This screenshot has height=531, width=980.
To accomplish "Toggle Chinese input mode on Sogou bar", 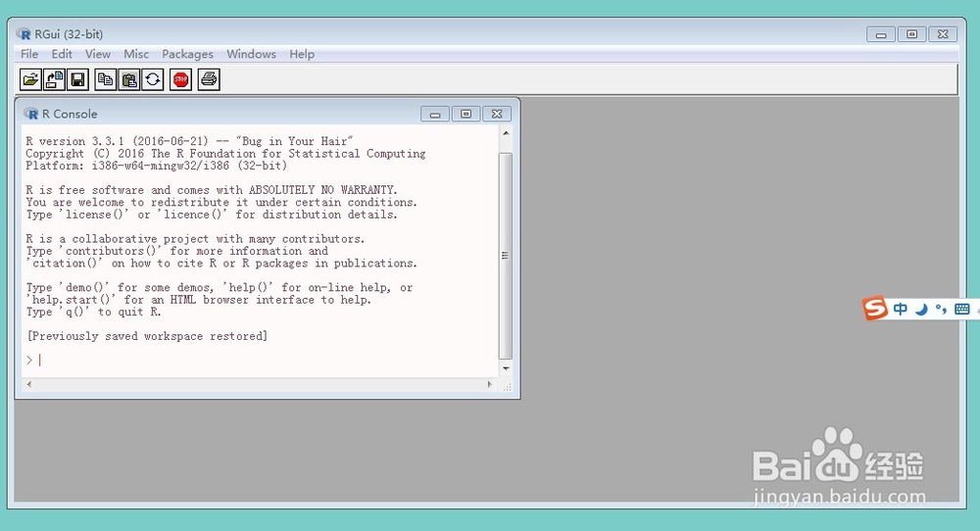I will (900, 309).
